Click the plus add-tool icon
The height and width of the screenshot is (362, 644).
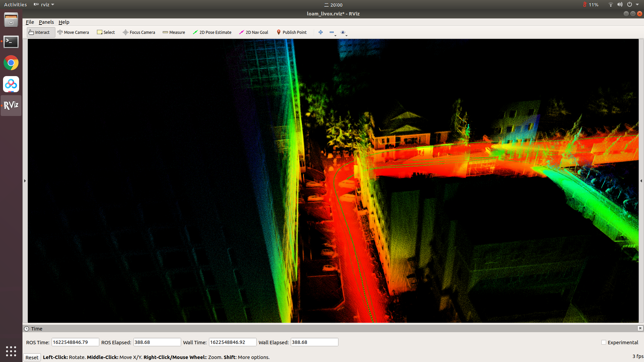click(x=321, y=32)
